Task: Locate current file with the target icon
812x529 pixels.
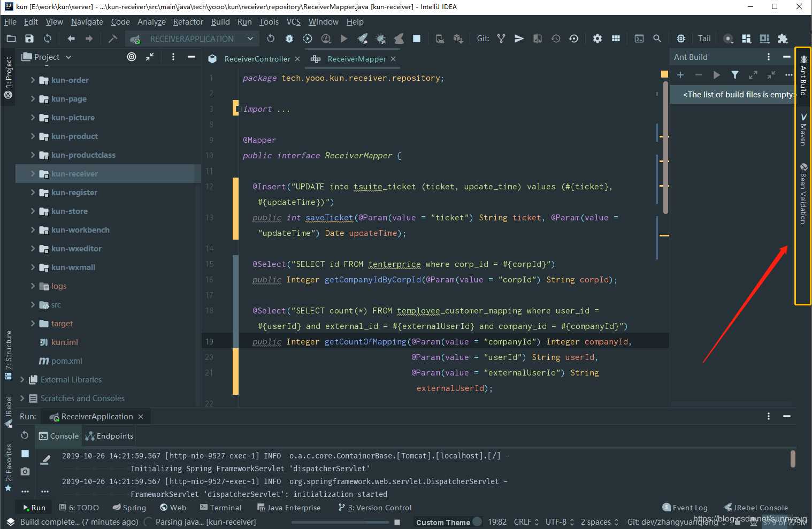Action: point(132,57)
